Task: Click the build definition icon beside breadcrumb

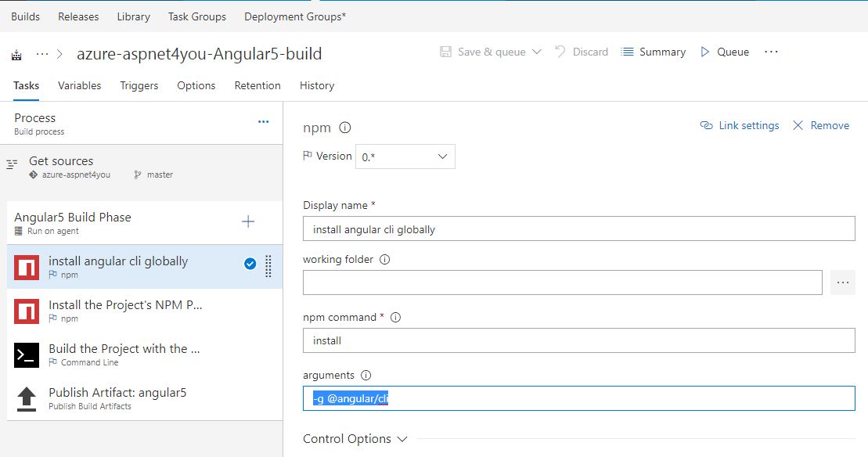Action: pyautogui.click(x=16, y=55)
